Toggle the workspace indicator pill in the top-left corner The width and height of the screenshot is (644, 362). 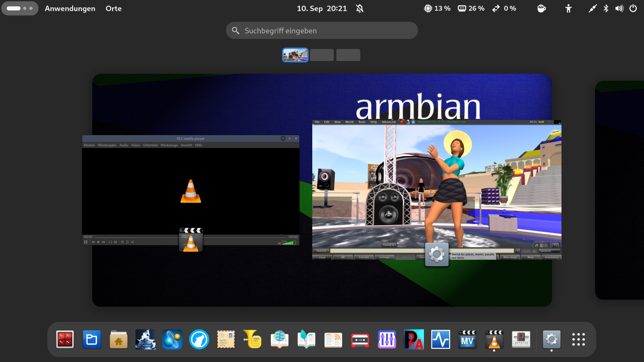point(20,8)
